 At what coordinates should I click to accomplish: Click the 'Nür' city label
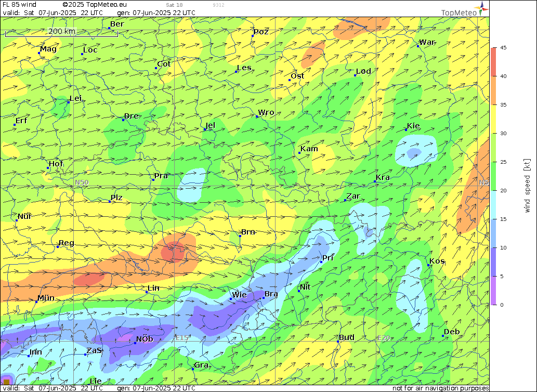[24, 216]
